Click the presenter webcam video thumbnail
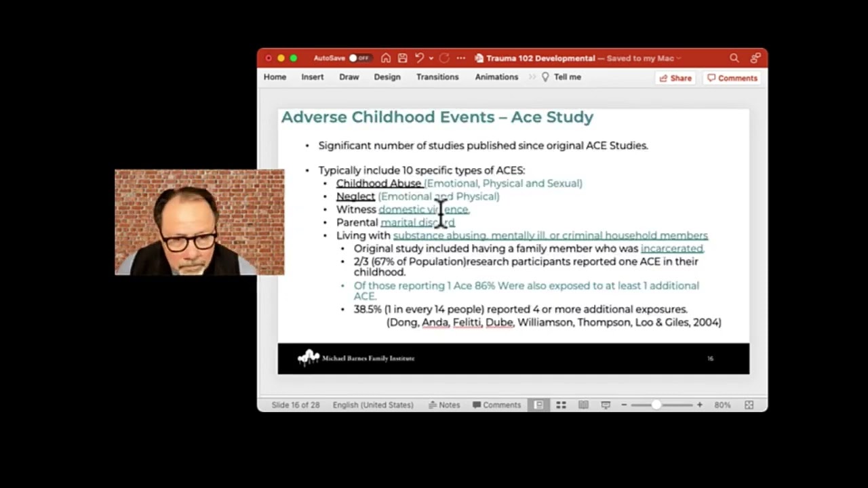Screen dimensions: 868x488 click(199, 222)
